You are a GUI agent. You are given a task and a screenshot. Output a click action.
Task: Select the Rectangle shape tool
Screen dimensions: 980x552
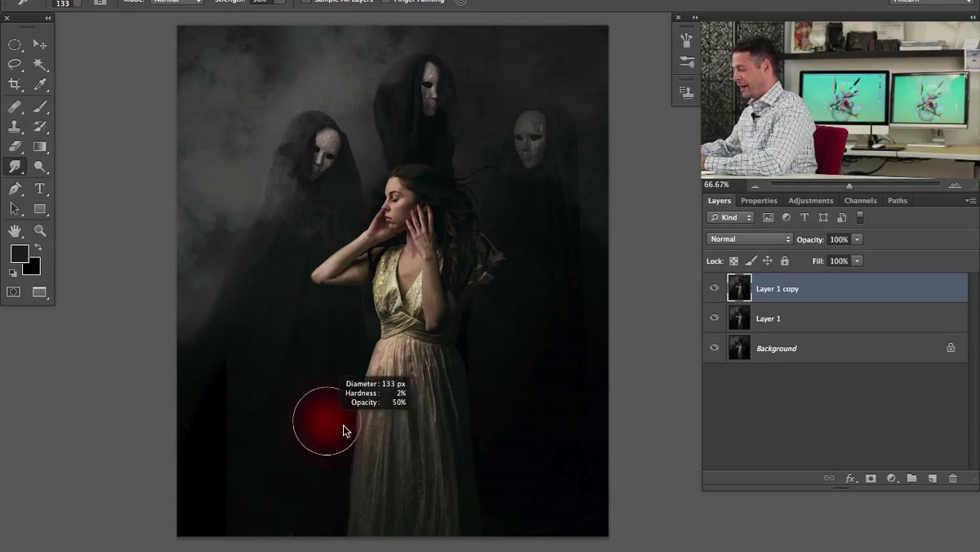pyautogui.click(x=39, y=209)
